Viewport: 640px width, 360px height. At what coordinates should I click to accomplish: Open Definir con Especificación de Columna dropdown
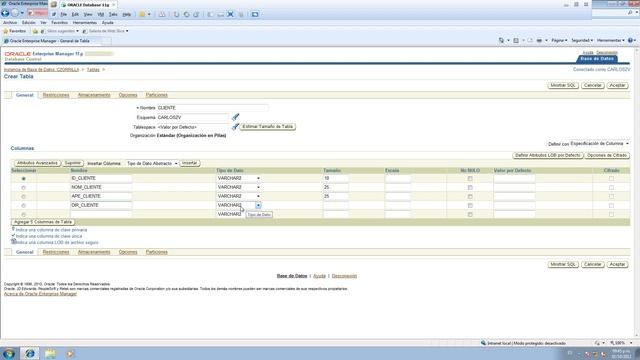point(600,144)
